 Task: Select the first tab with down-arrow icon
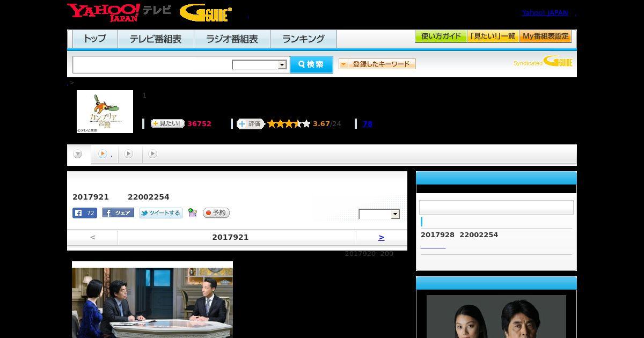[x=78, y=154]
